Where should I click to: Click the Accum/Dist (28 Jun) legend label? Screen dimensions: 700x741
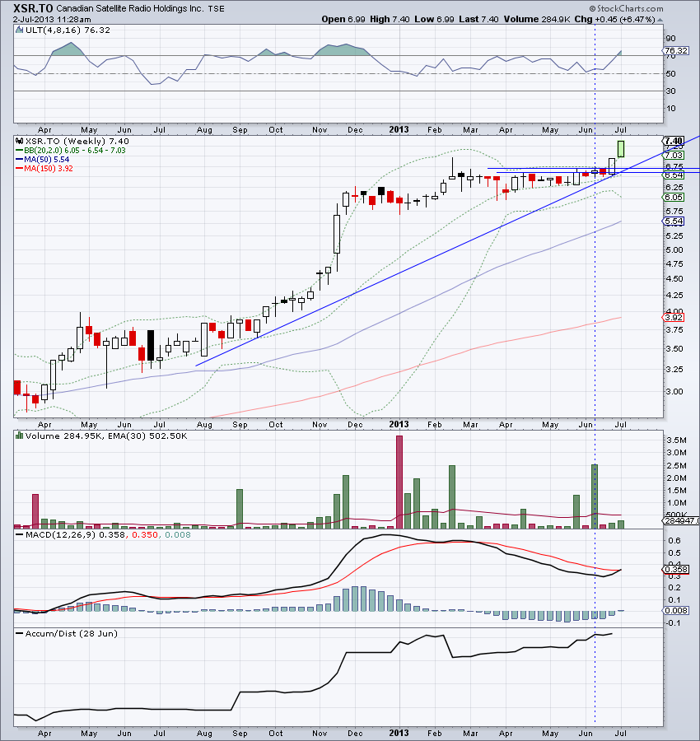[x=72, y=633]
